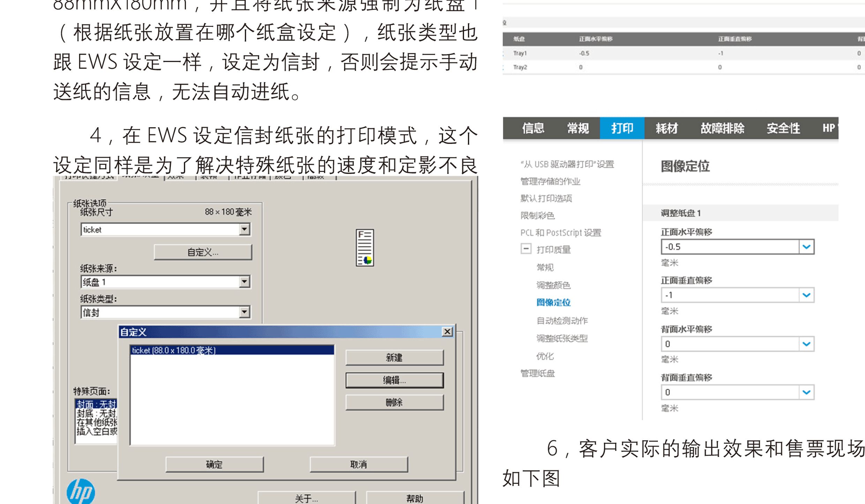Select 插入空白或 entry in 特殊页面 list
This screenshot has width=865, height=504.
click(97, 431)
